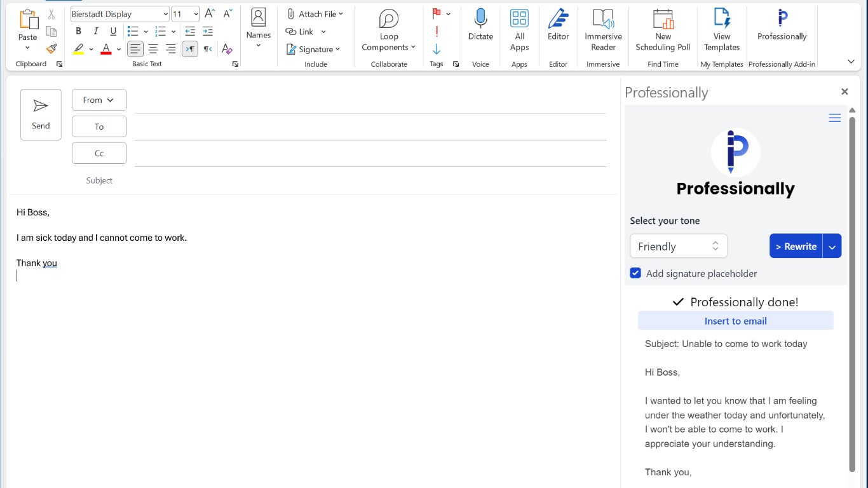Collapse ribbon using the chevron
The image size is (868, 488).
click(851, 62)
